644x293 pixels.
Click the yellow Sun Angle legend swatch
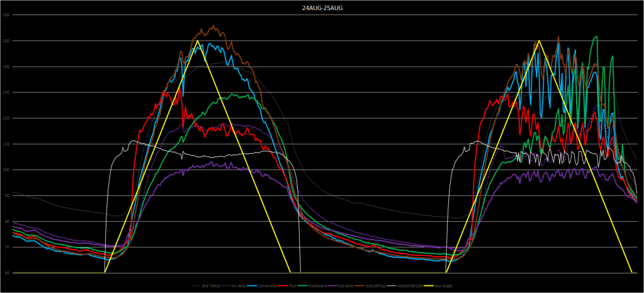(429, 285)
